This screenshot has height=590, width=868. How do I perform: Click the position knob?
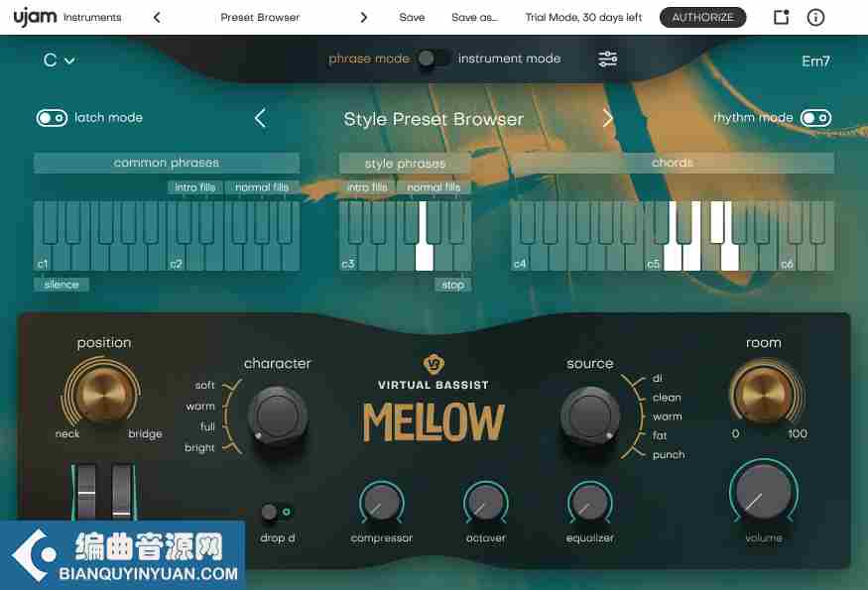[x=101, y=394]
